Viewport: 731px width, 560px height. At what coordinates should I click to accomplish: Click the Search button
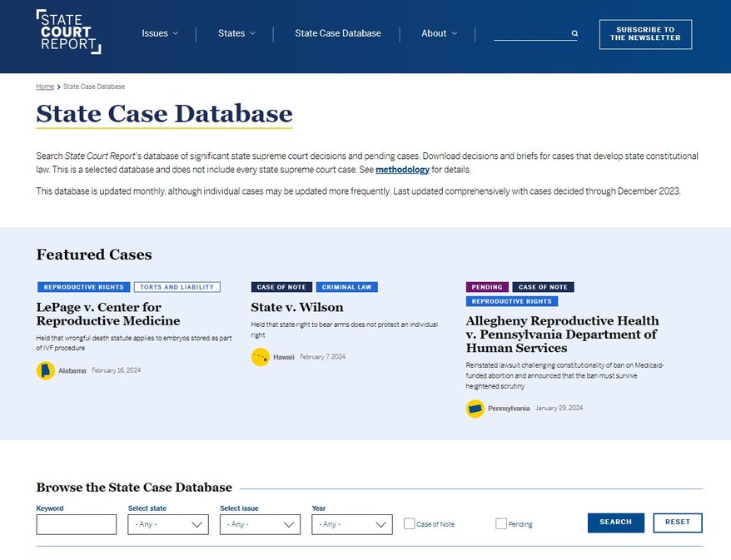[615, 523]
